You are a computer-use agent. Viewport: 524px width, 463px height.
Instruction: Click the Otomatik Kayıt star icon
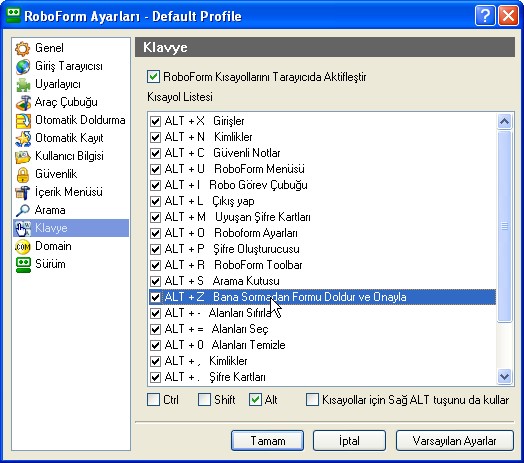pyautogui.click(x=23, y=139)
